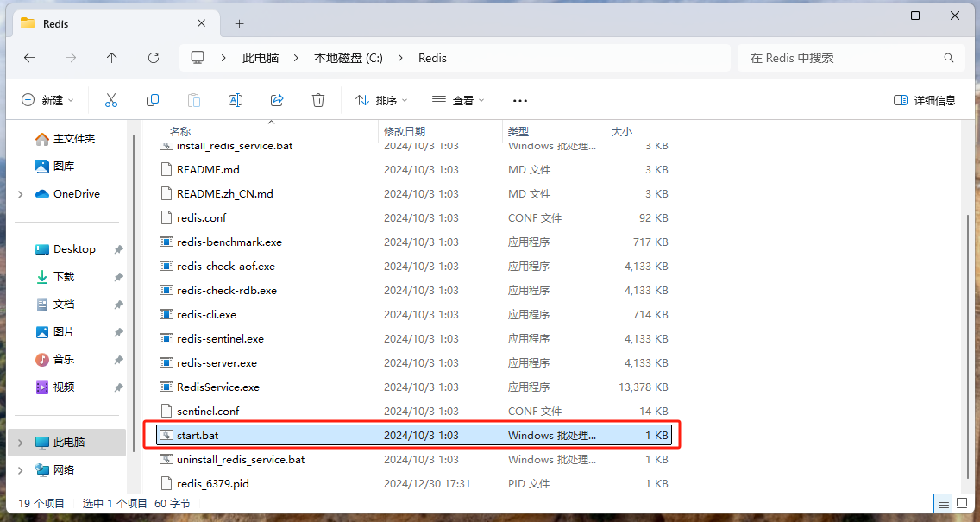Screen dimensions: 980x522
Task: Open the more options ellipsis menu
Action: tap(519, 100)
